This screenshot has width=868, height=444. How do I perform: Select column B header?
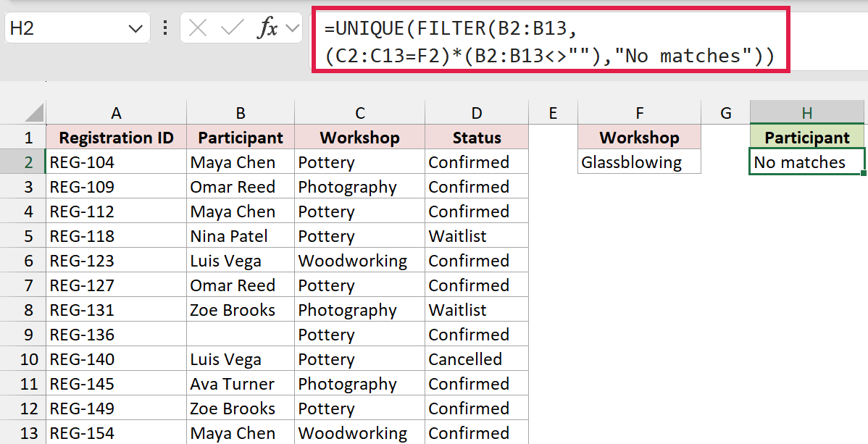pyautogui.click(x=241, y=113)
